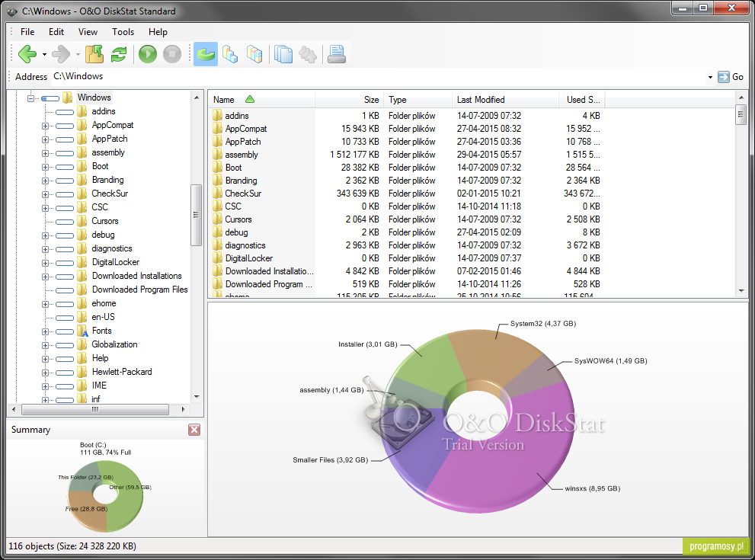Sort by Type column header

click(417, 100)
